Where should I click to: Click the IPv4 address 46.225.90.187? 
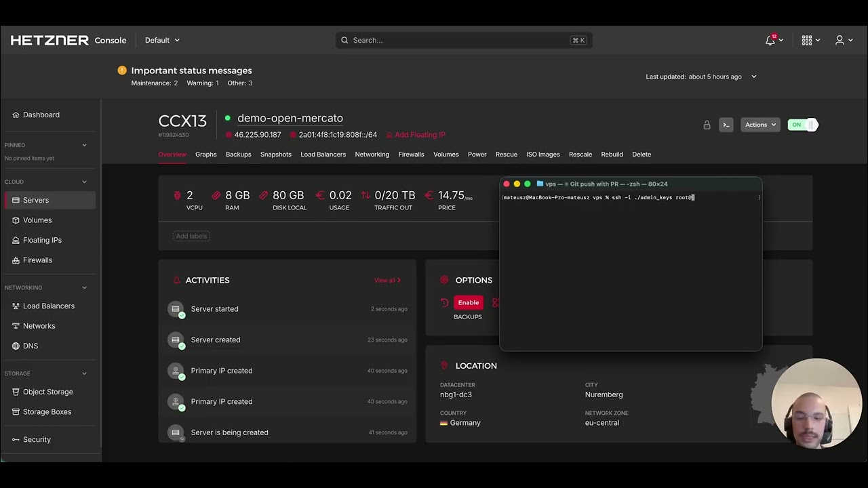coord(258,135)
